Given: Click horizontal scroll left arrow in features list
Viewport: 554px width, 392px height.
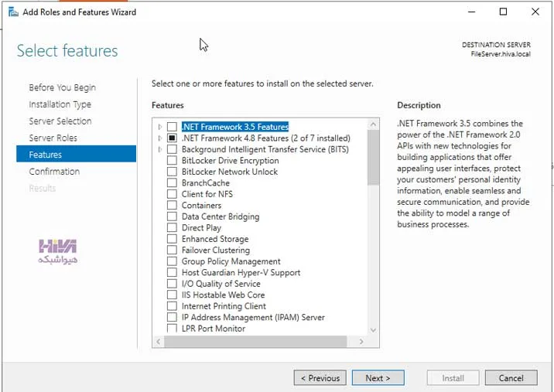Looking at the screenshot, I should (x=159, y=342).
